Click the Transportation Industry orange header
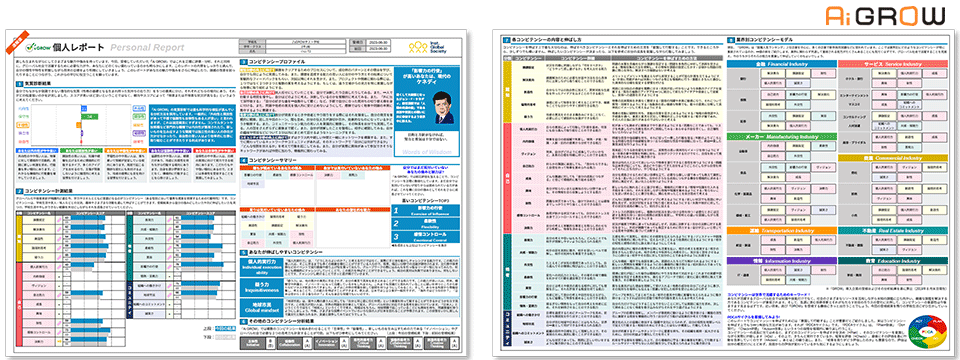Viewport: 960px width, 360px height. (x=781, y=231)
